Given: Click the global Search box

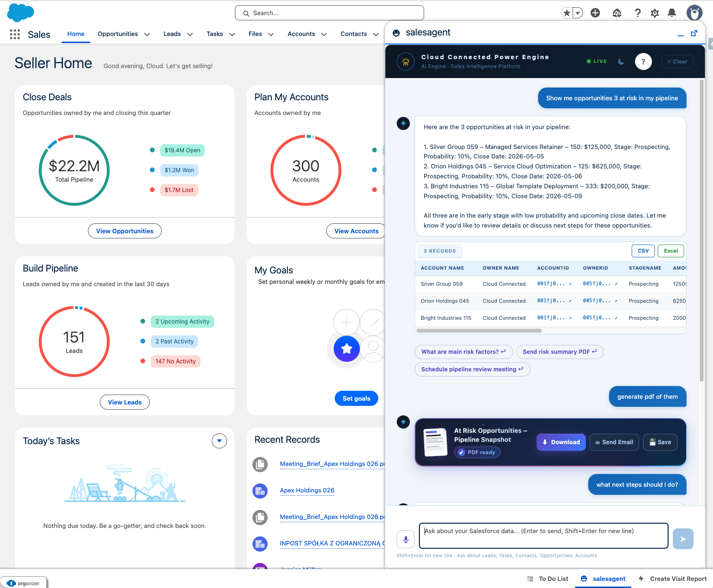Looking at the screenshot, I should coord(329,13).
